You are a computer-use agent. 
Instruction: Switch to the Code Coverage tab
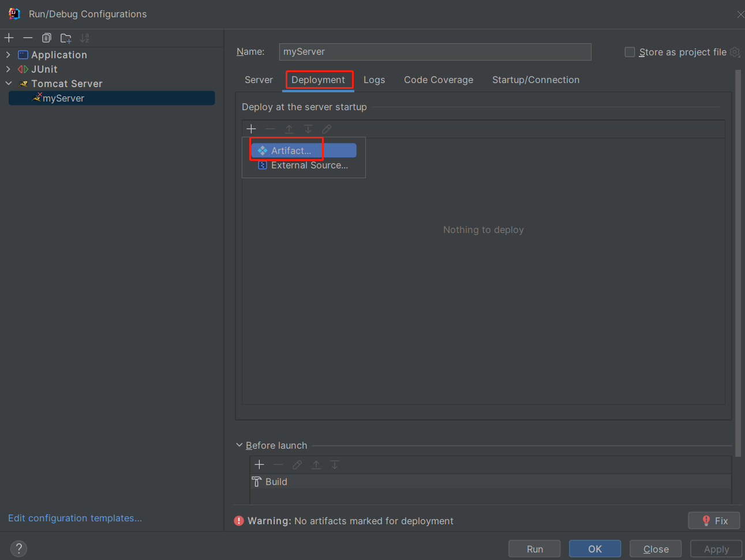[x=439, y=80]
